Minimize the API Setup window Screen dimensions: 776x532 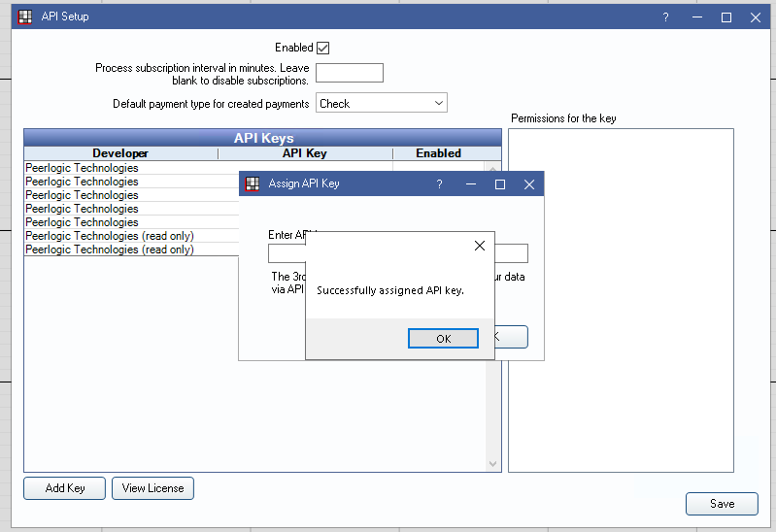point(697,17)
